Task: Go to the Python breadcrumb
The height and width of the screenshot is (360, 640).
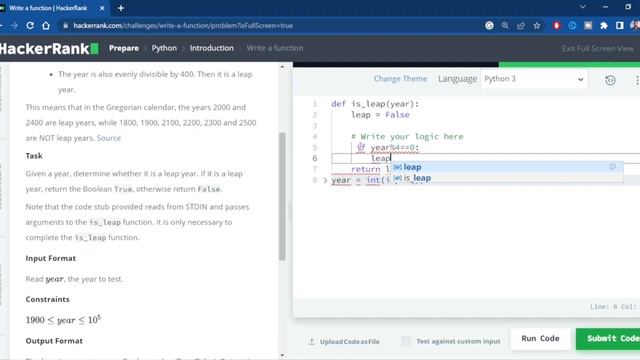Action: (x=164, y=48)
